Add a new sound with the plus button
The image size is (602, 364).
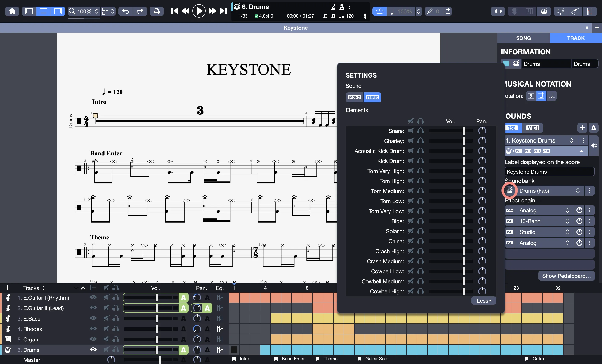point(582,128)
